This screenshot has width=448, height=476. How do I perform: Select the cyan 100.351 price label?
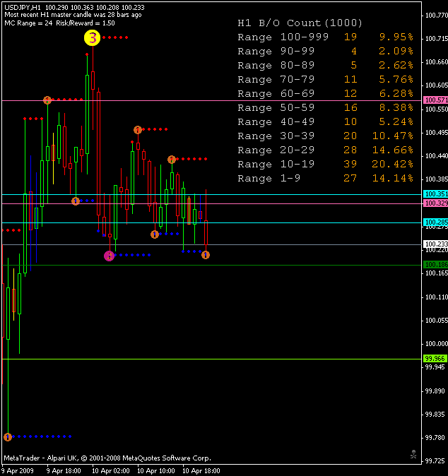click(434, 194)
